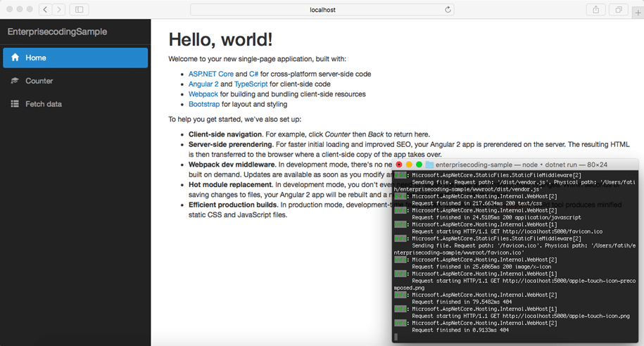Add a new Safari tab

click(638, 13)
